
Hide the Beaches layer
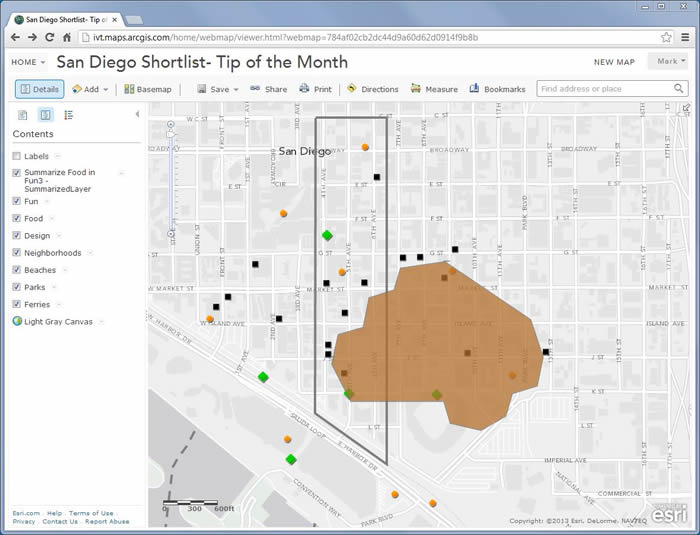17,270
